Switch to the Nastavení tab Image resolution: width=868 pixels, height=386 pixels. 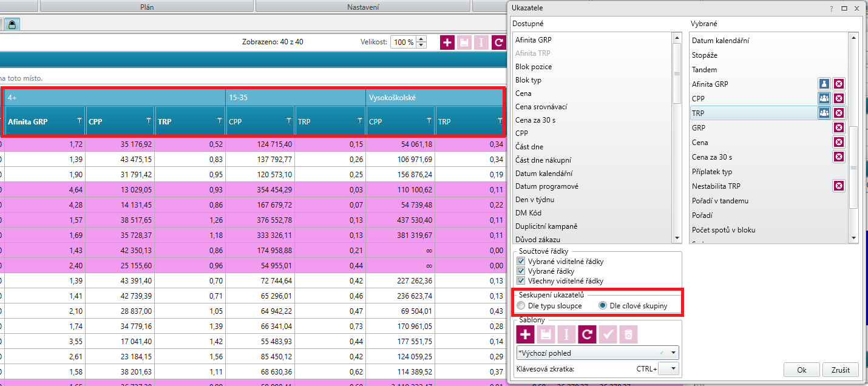(x=363, y=6)
